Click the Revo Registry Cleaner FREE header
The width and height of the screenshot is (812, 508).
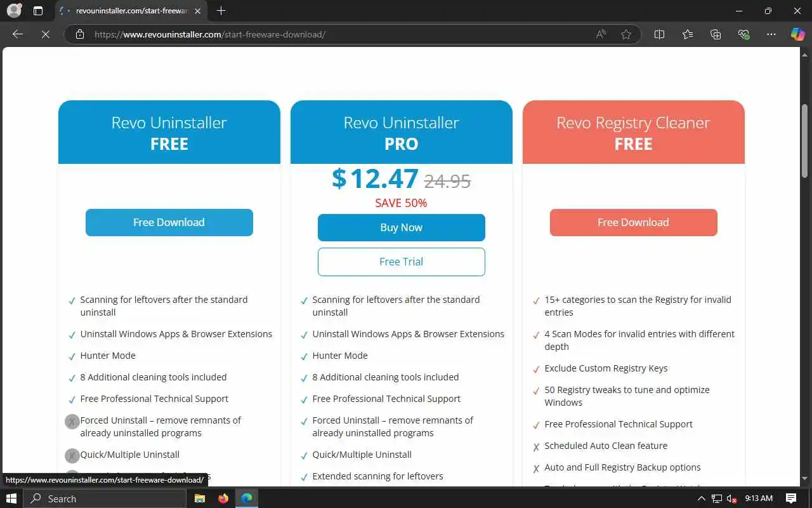634,132
